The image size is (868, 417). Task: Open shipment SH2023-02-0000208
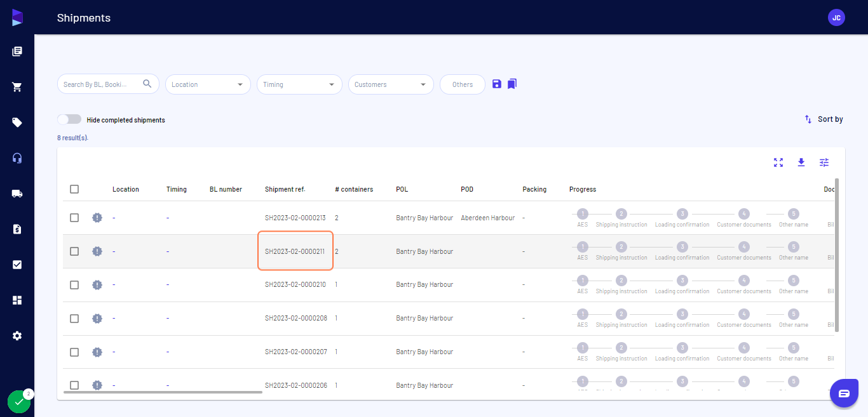(296, 319)
